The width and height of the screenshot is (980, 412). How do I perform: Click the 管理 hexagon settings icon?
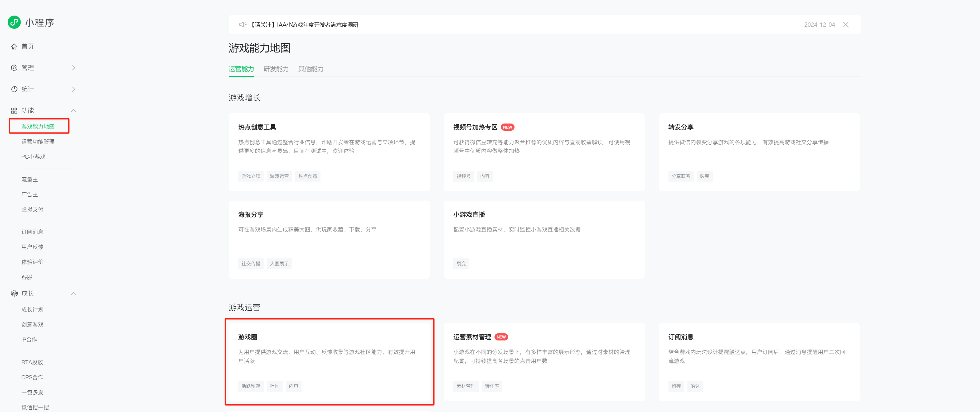coord(14,68)
